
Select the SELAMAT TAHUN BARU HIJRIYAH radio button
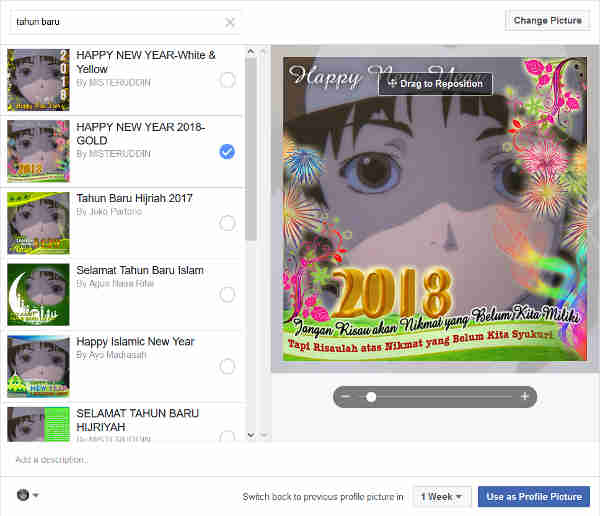click(227, 436)
